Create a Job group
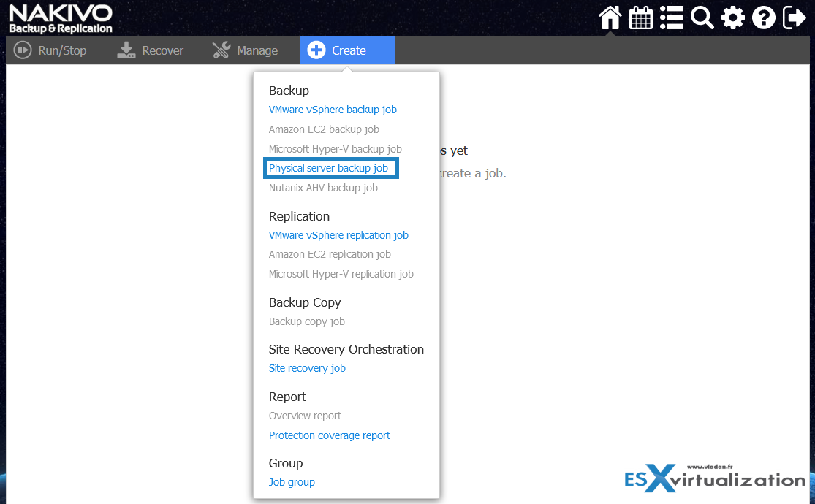815x504 pixels. (x=292, y=482)
